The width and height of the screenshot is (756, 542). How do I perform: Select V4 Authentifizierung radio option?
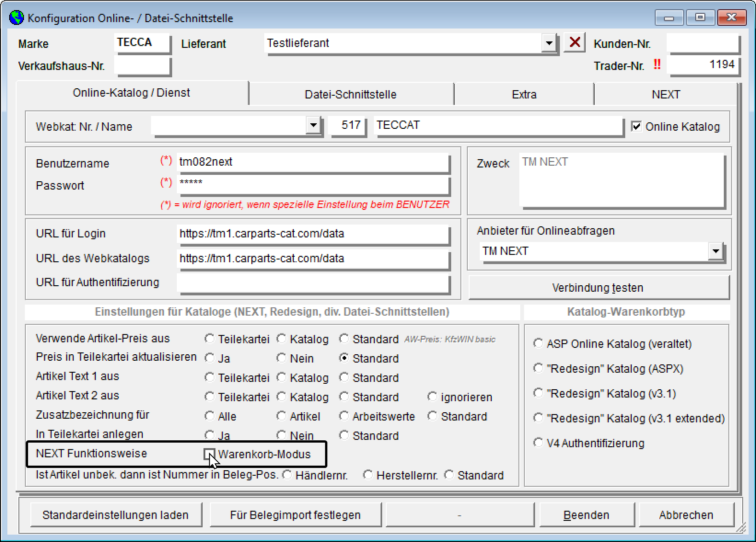[538, 443]
